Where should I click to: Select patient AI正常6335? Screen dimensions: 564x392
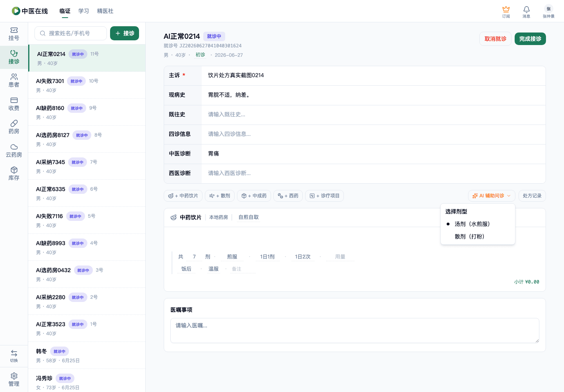coord(87,193)
